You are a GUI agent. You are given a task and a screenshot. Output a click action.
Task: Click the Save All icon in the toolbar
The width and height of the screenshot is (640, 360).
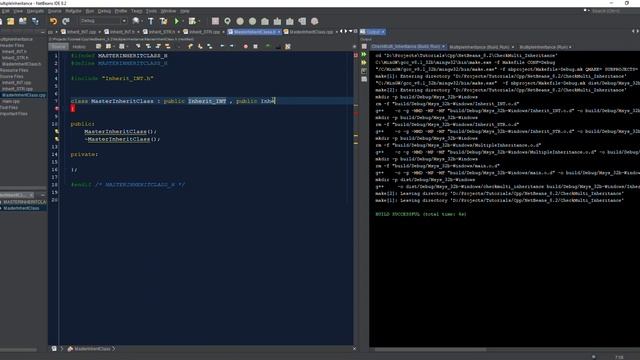pos(35,21)
